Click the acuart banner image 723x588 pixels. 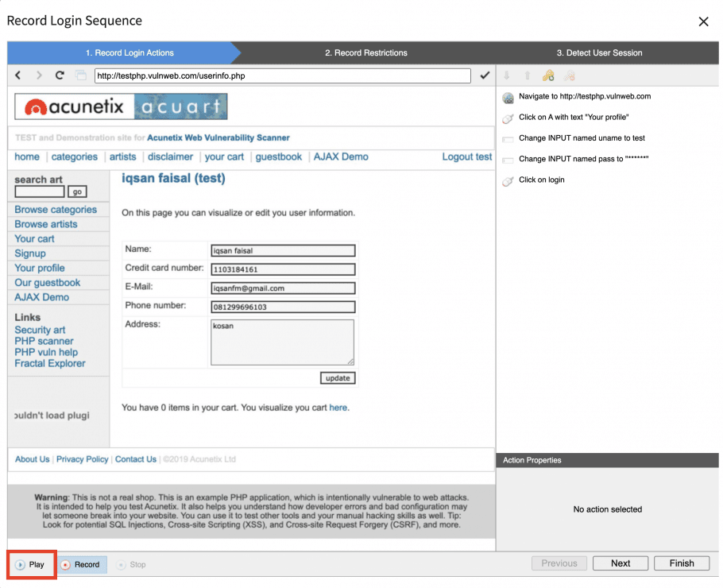[x=181, y=106]
